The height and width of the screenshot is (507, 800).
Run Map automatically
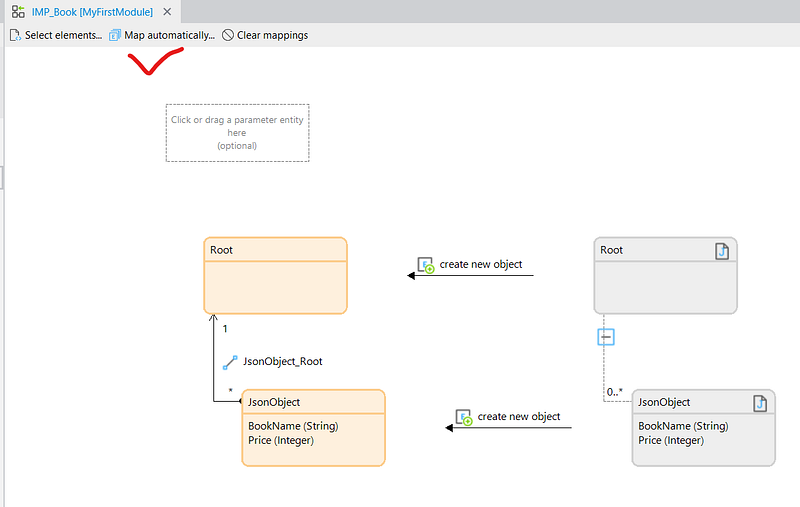click(168, 35)
